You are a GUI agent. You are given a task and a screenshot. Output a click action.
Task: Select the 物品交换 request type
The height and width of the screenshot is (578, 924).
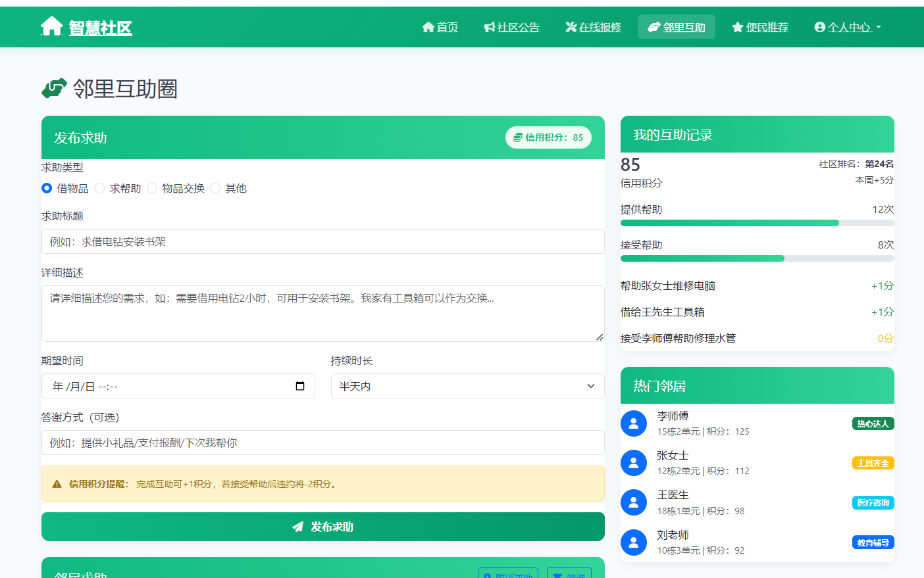pos(152,188)
